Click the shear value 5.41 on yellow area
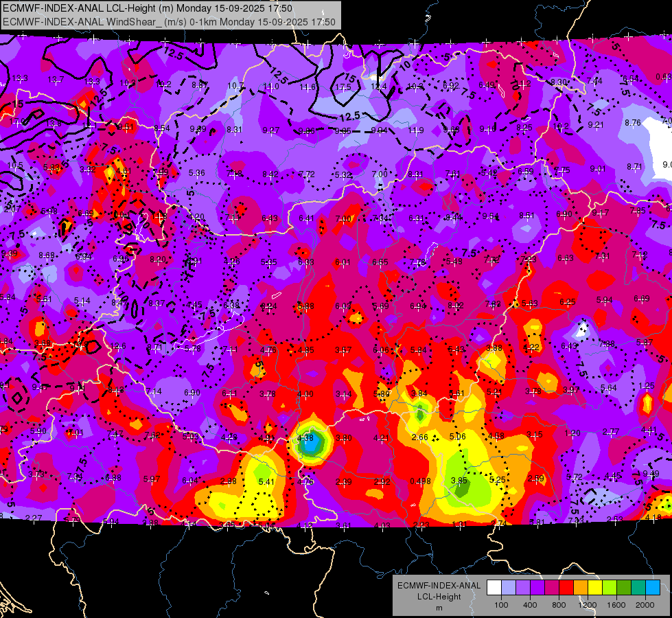 pyautogui.click(x=266, y=481)
